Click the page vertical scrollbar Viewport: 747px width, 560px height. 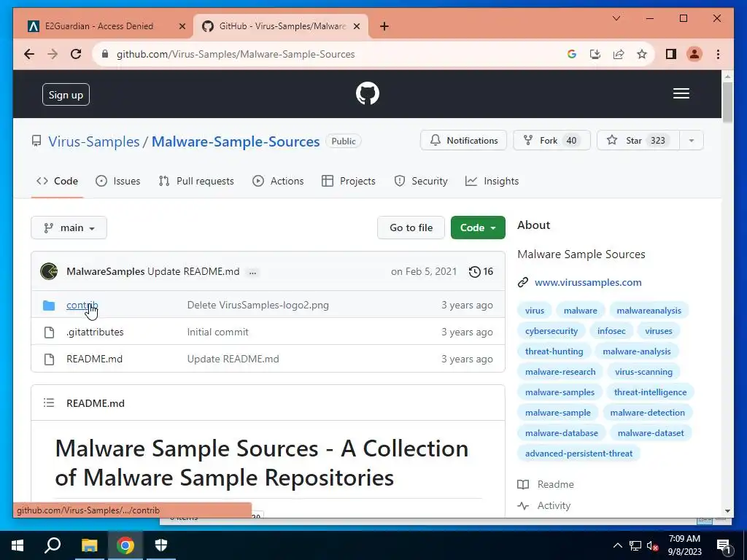pos(727,102)
